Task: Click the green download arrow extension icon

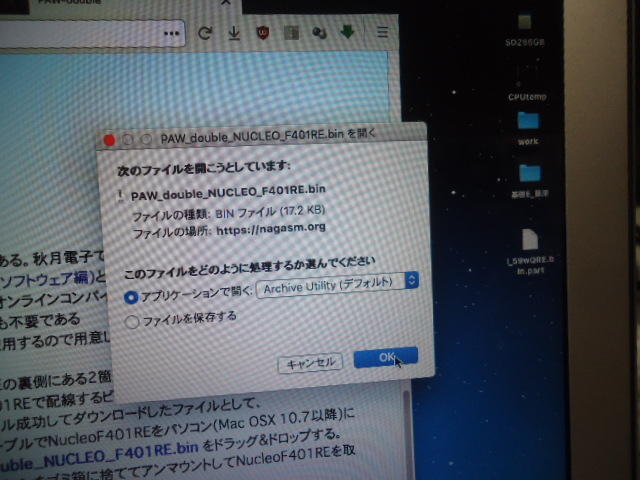Action: tap(347, 31)
